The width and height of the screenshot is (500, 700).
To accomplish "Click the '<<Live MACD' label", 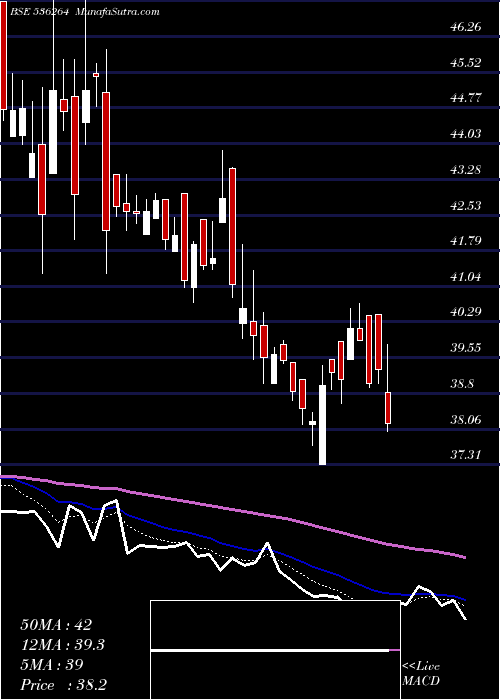I will coord(421,674).
